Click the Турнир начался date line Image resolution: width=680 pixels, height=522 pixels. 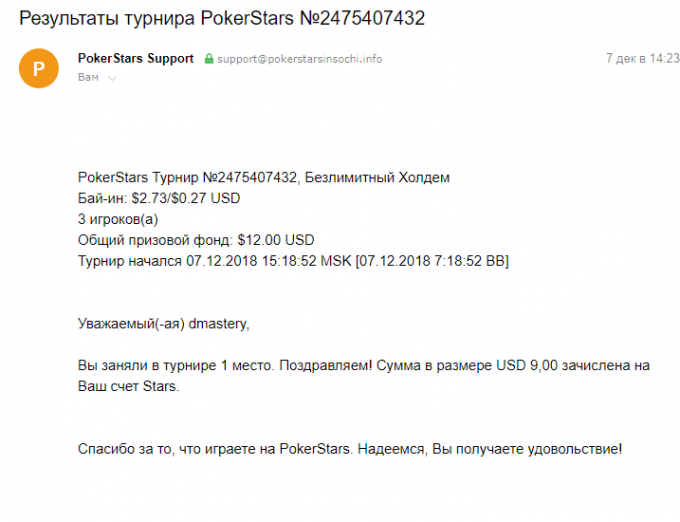click(293, 261)
